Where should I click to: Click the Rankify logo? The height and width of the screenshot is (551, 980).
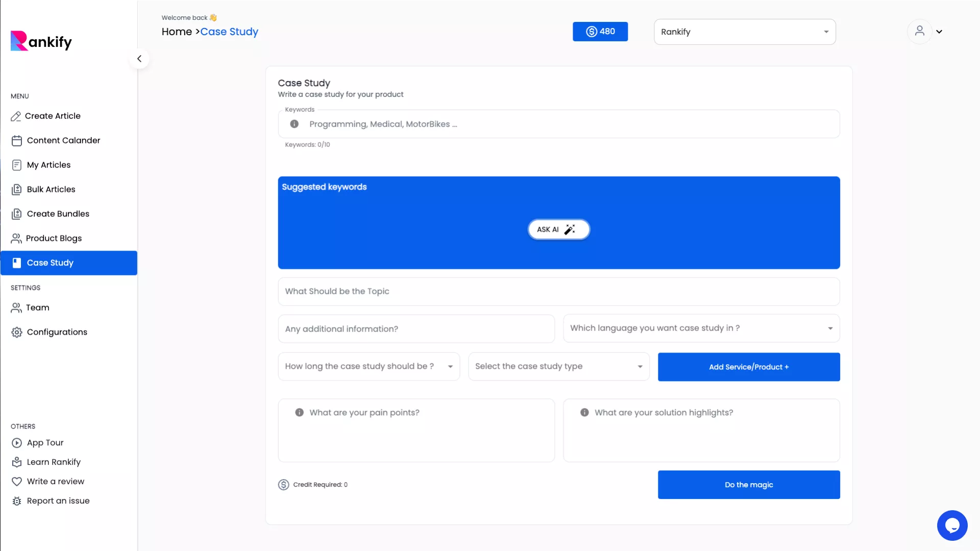point(41,41)
